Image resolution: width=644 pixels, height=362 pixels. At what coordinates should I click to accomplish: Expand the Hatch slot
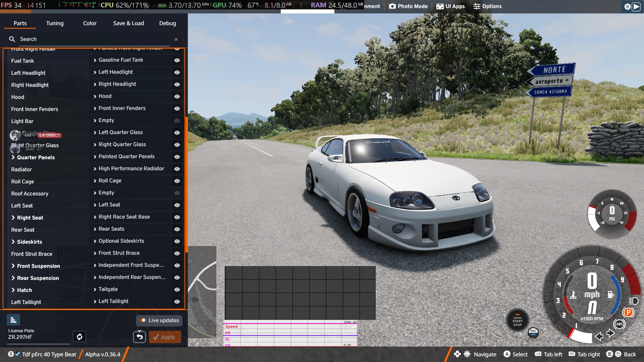(x=13, y=290)
